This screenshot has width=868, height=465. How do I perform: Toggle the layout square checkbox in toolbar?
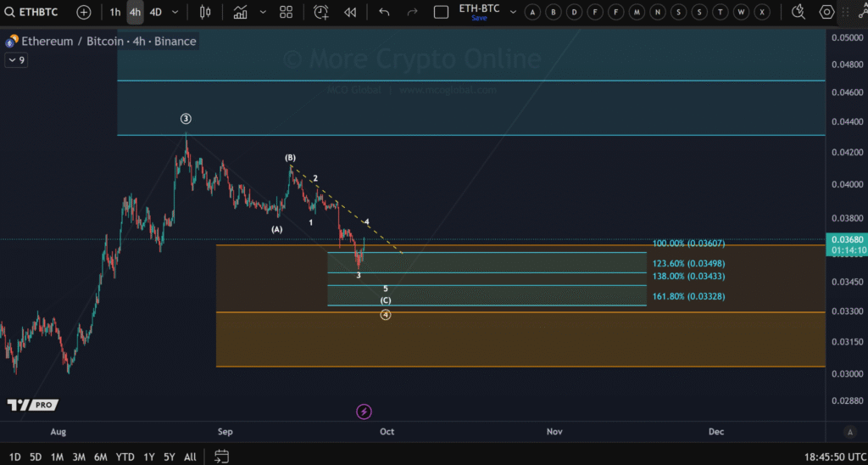(x=441, y=12)
